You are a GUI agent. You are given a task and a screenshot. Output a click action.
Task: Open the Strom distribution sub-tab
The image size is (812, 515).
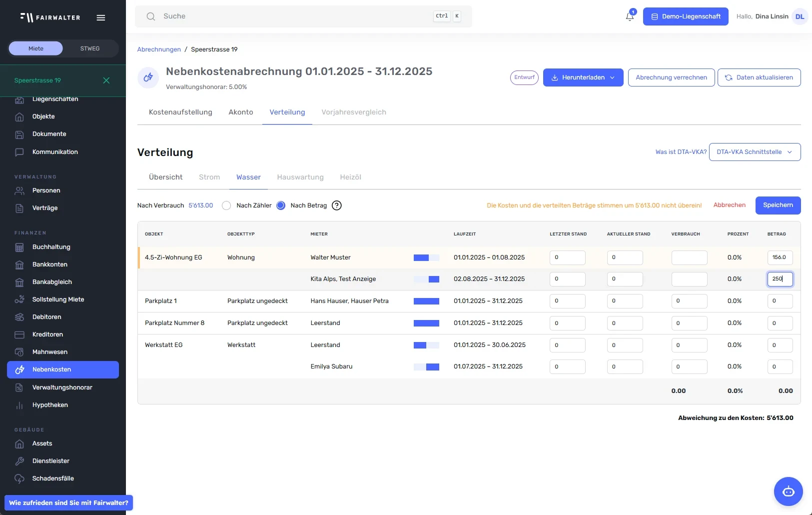click(209, 177)
